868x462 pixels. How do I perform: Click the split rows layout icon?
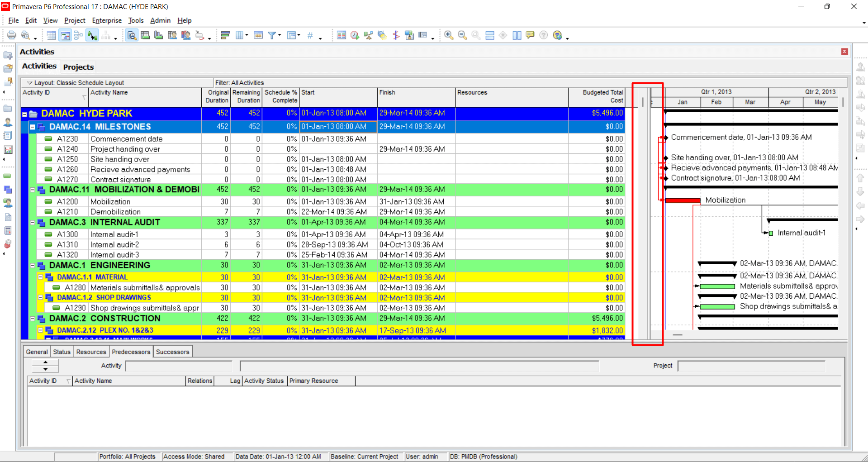(x=489, y=35)
